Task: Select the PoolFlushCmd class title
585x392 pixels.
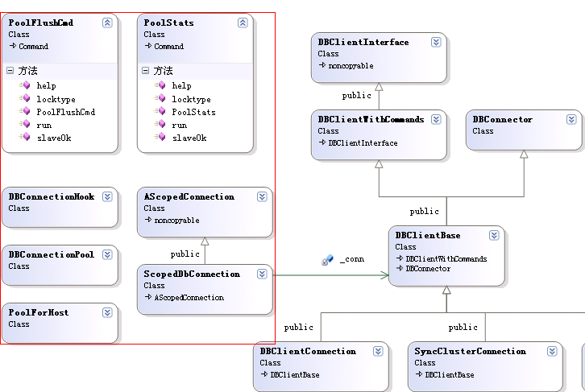Action: 41,23
